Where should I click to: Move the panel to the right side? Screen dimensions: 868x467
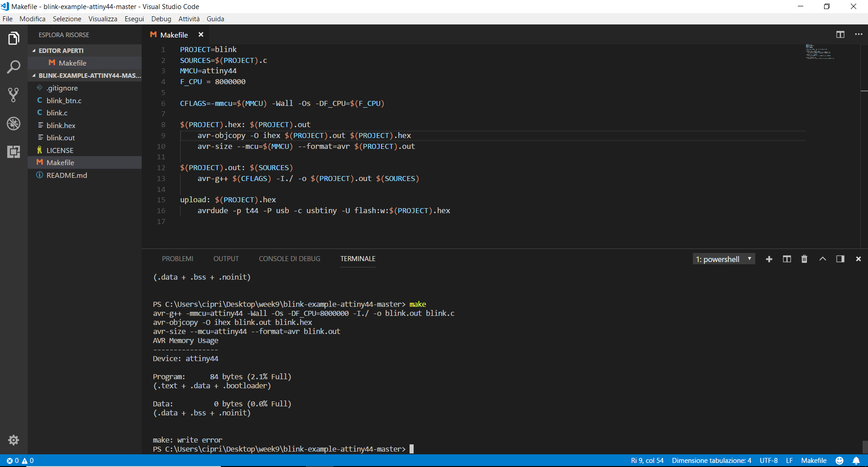(x=840, y=259)
